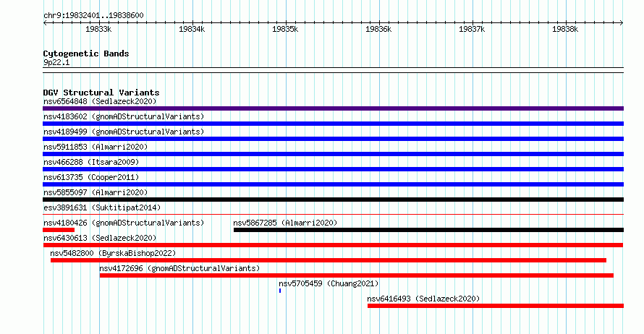Click the short red bar under nsv4180426
This screenshot has width=644, height=334.
pos(59,230)
